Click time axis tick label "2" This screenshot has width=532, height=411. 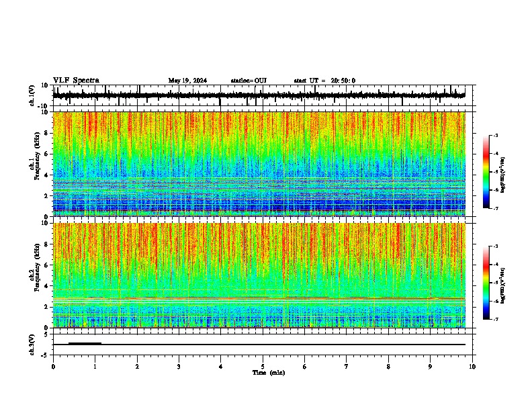137,367
